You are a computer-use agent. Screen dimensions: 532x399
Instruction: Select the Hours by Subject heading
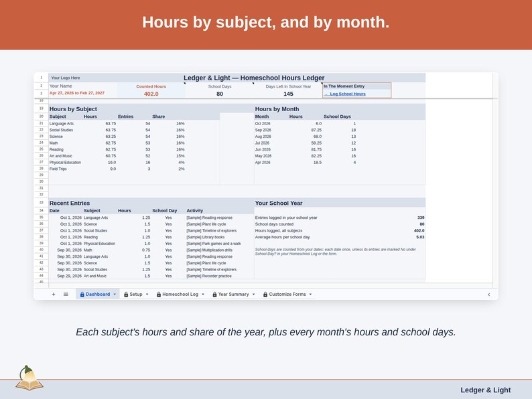point(73,109)
